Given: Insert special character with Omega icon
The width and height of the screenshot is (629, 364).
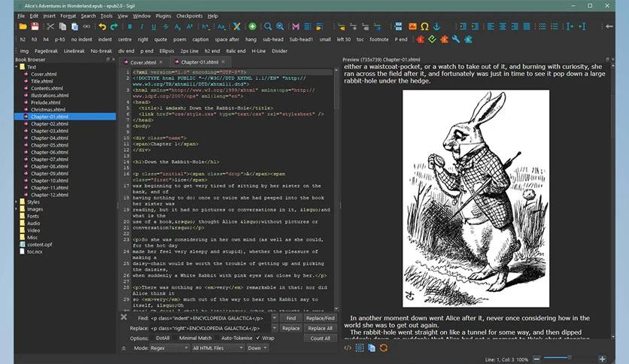Looking at the screenshot, I should click(424, 26).
